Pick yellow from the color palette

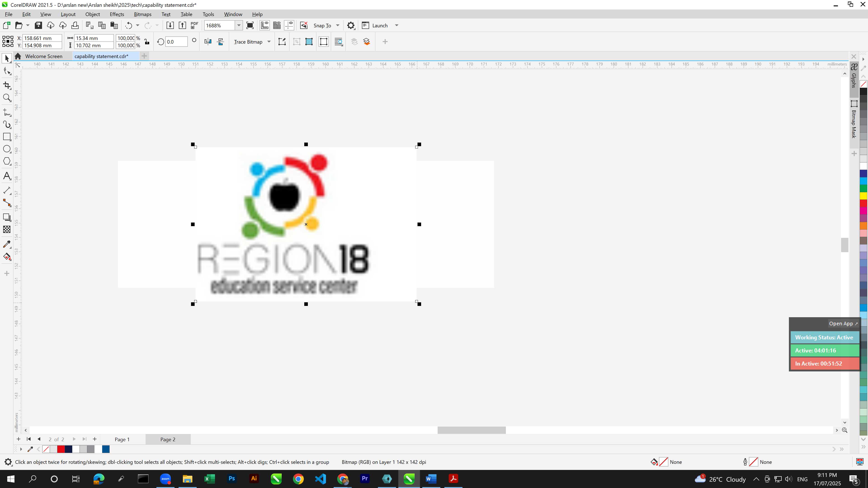point(863,196)
